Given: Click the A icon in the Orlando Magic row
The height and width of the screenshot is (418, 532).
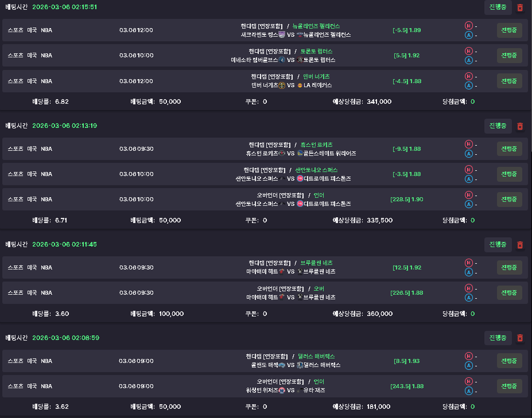Looking at the screenshot, I should tap(468, 365).
